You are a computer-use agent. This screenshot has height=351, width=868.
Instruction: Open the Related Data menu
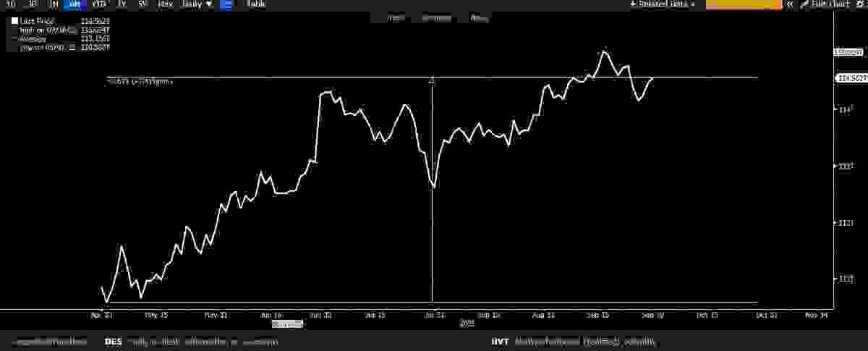[x=662, y=4]
